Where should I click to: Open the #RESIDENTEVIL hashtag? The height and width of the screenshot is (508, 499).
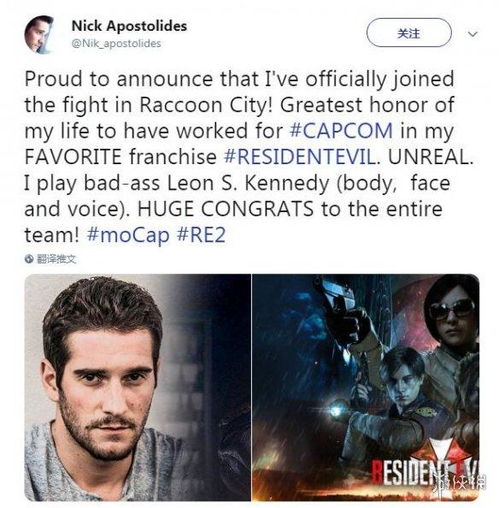point(301,156)
